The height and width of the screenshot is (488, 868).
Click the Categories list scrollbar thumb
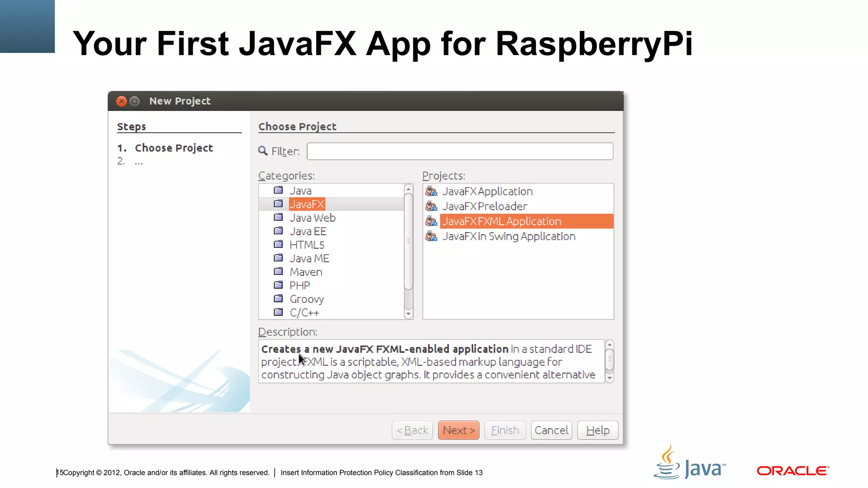409,241
